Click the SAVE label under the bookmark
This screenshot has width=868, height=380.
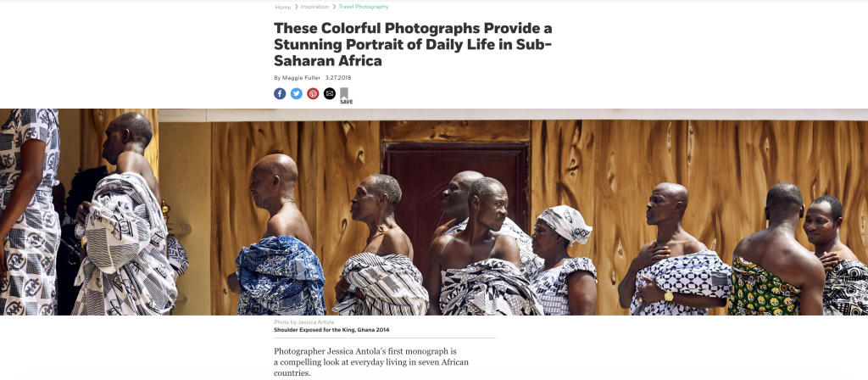click(x=347, y=102)
